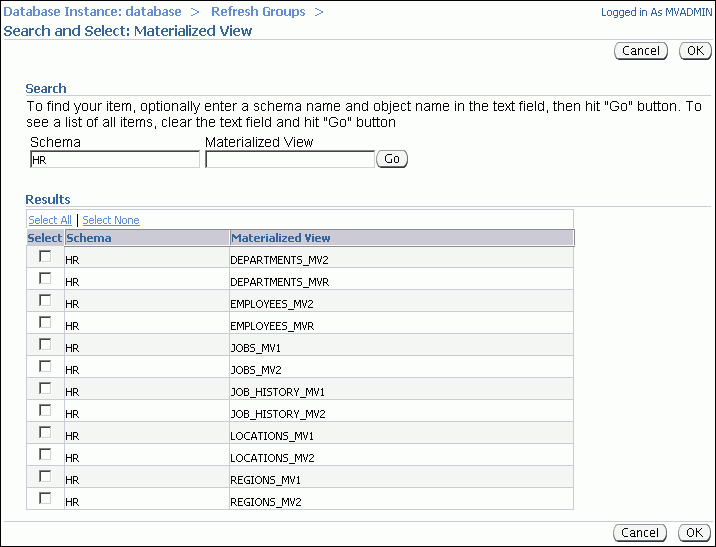Enable the JOB_HISTORY_MV1 checkbox
The image size is (716, 547).
45,388
